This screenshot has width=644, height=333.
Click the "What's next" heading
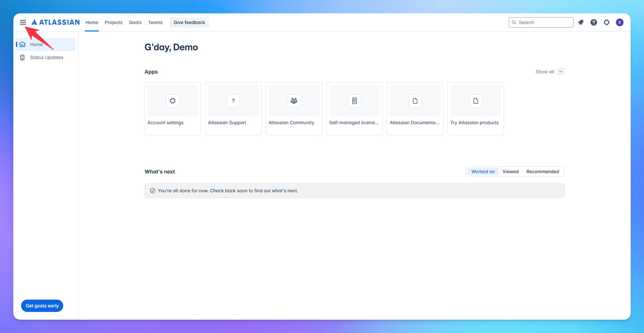(x=160, y=172)
